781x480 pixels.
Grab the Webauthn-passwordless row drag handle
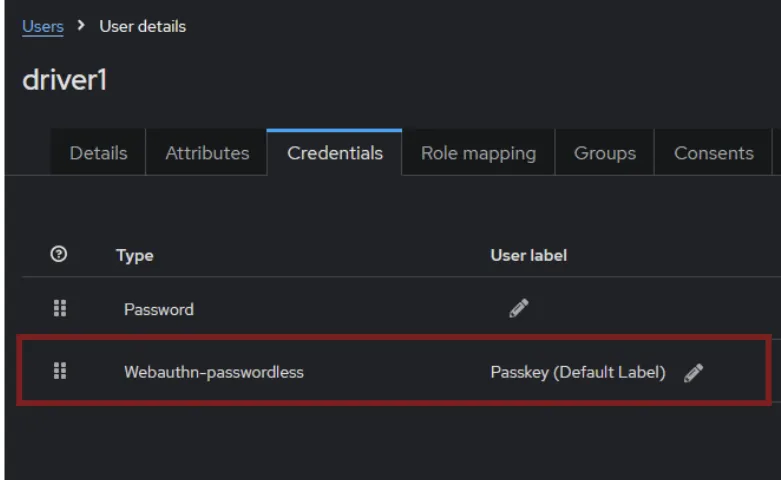point(60,371)
